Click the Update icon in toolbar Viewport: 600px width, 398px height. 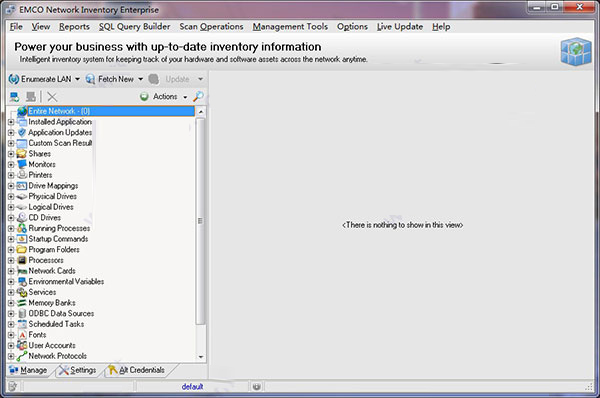click(154, 79)
